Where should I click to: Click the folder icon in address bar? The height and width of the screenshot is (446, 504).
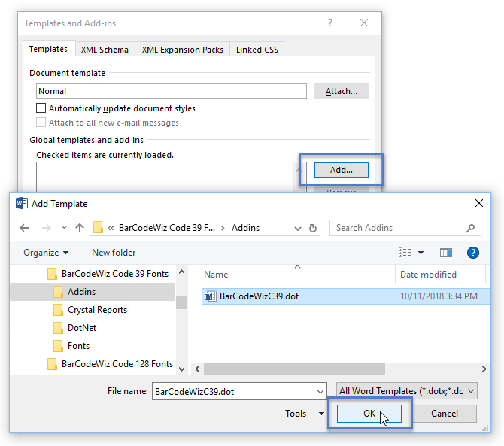pos(98,228)
